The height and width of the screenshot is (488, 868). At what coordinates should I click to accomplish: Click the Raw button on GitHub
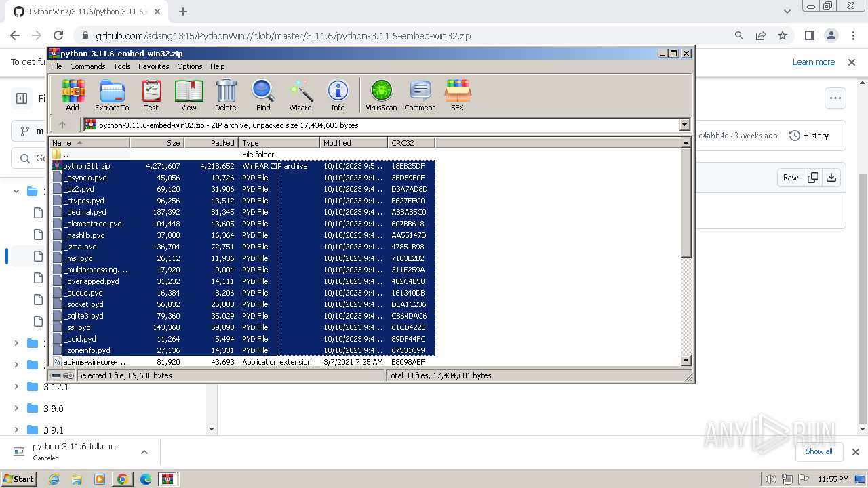791,178
